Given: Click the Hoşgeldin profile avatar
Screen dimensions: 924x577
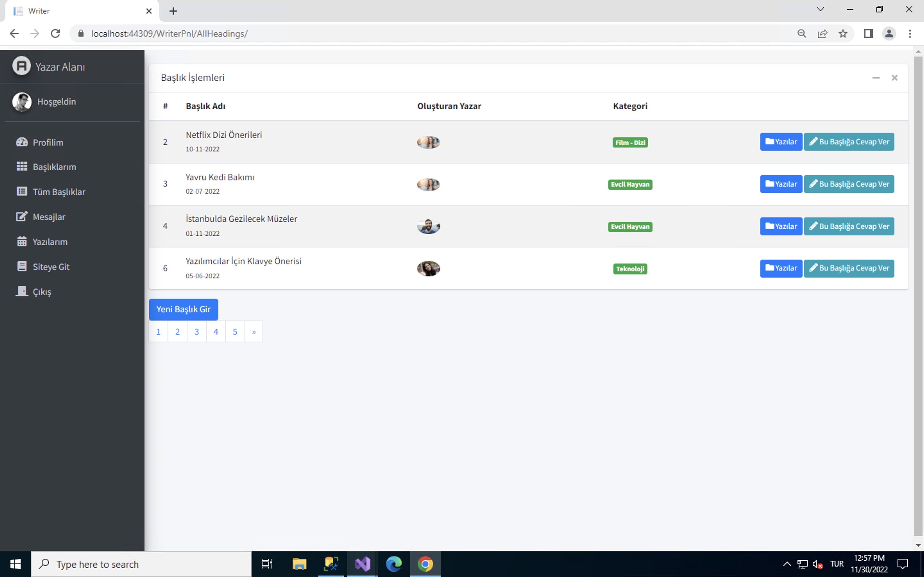Looking at the screenshot, I should tap(22, 102).
